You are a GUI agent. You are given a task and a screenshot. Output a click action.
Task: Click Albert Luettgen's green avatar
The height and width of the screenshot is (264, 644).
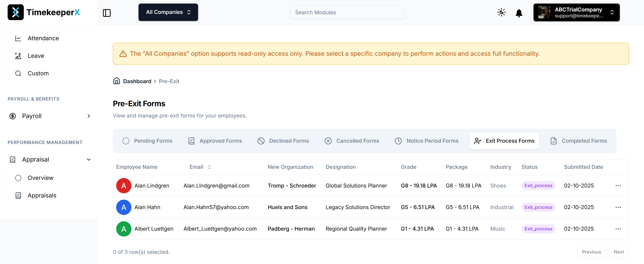124,229
